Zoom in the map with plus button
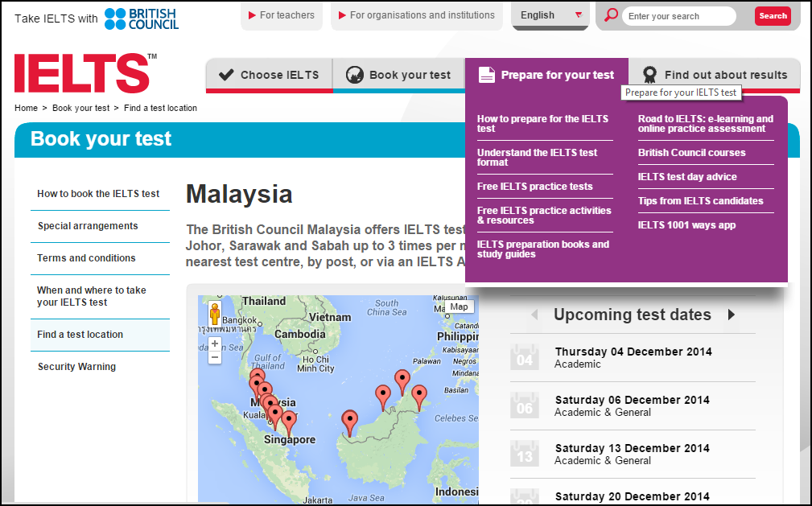 (215, 344)
